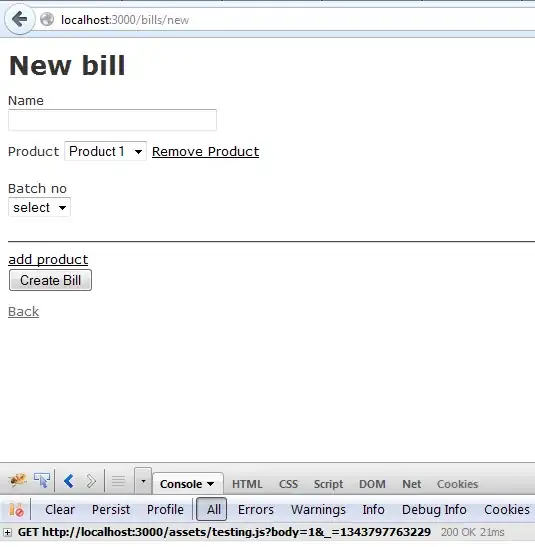Click the 200 OK 21ms status text
Viewport: 535px width, 547px height.
472,532
